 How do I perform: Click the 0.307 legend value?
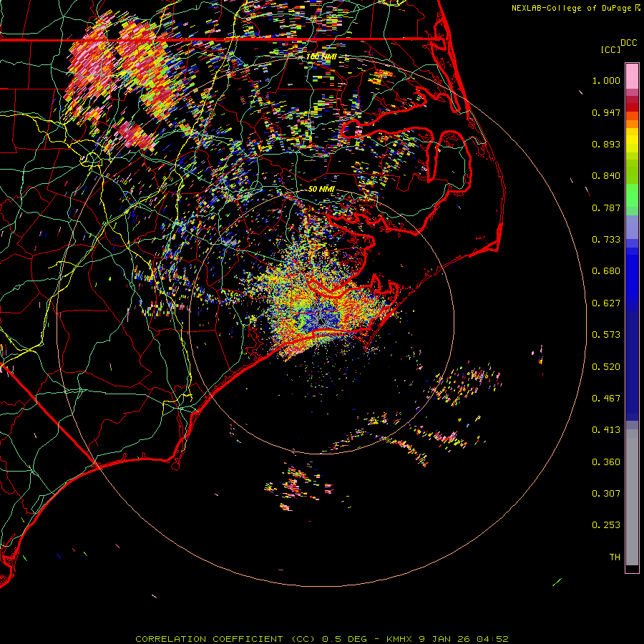point(606,494)
